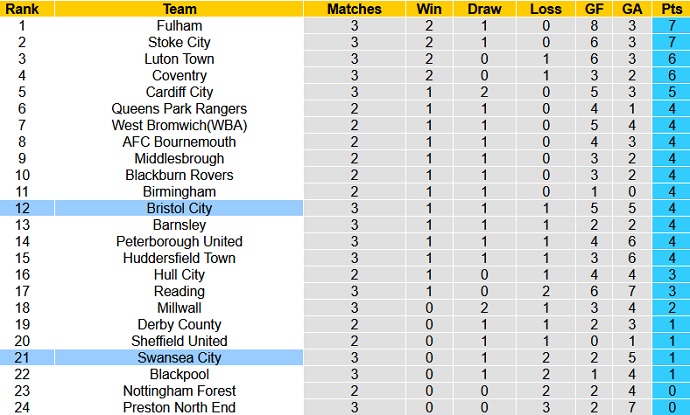The image size is (690, 415).
Task: Open the Fulham team link
Action: click(x=179, y=26)
